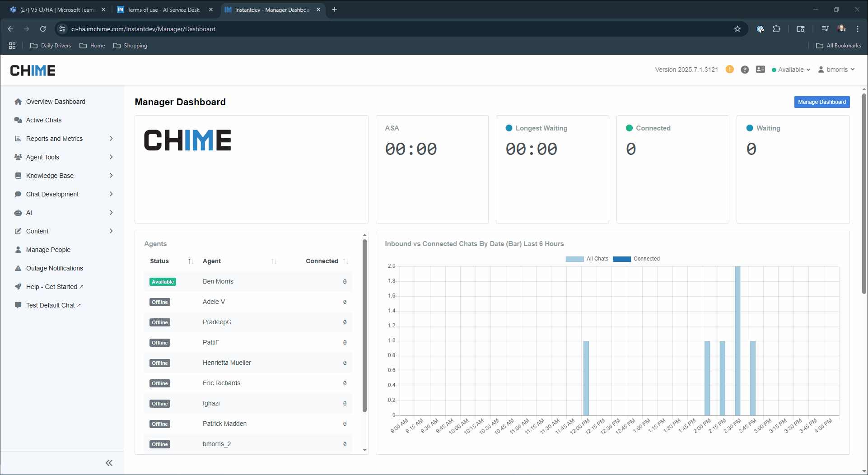Screen dimensions: 868x475
Task: Select the Patrick Madden agent row
Action: click(248, 424)
